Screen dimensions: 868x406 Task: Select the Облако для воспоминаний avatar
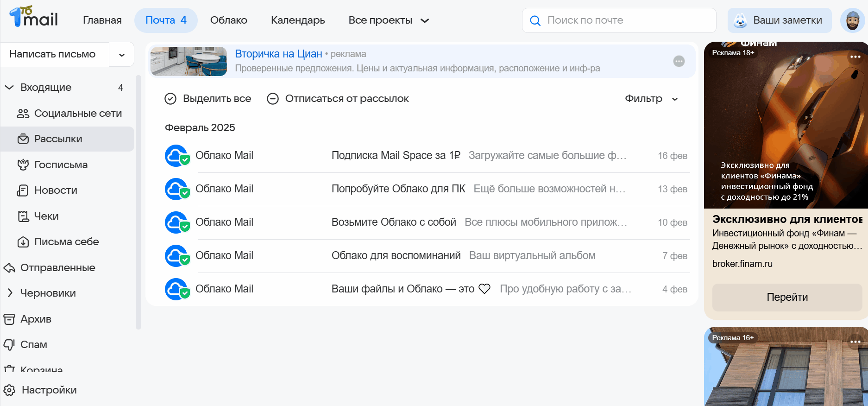point(176,256)
